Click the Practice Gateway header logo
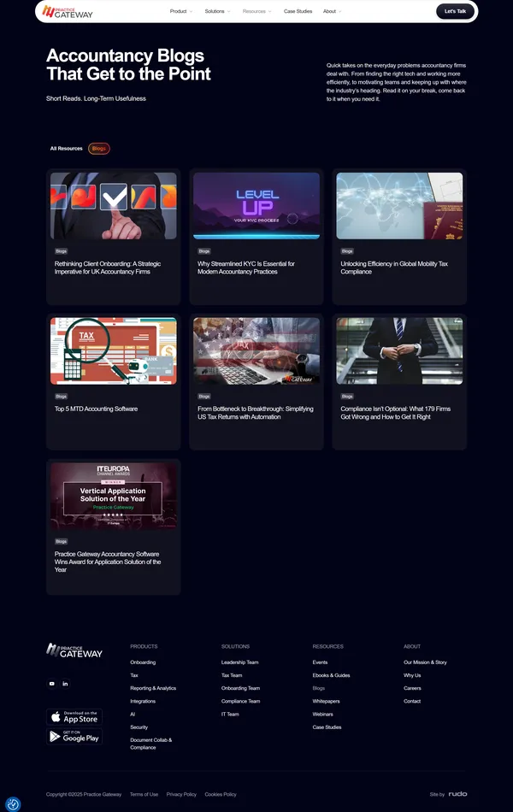 (68, 12)
